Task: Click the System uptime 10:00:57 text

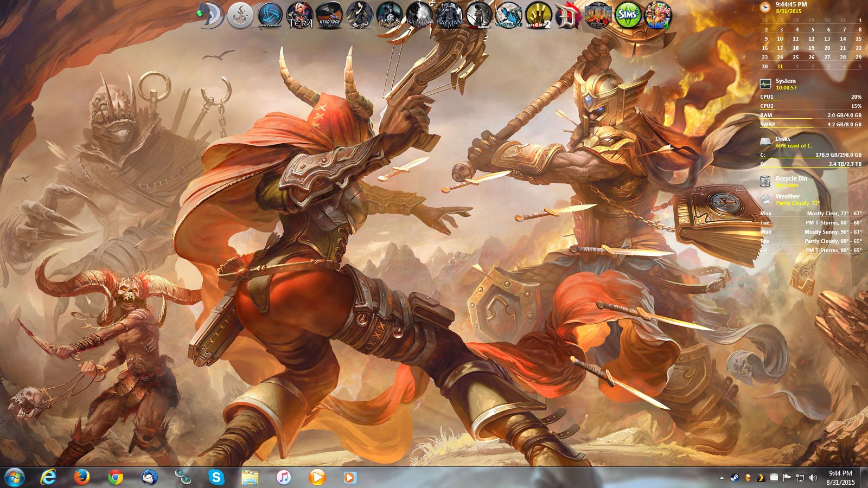Action: tap(786, 88)
